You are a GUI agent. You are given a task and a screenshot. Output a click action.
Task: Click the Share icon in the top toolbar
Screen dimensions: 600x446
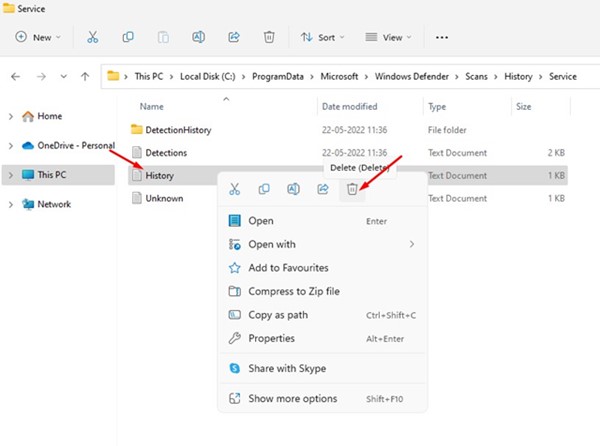(x=234, y=37)
